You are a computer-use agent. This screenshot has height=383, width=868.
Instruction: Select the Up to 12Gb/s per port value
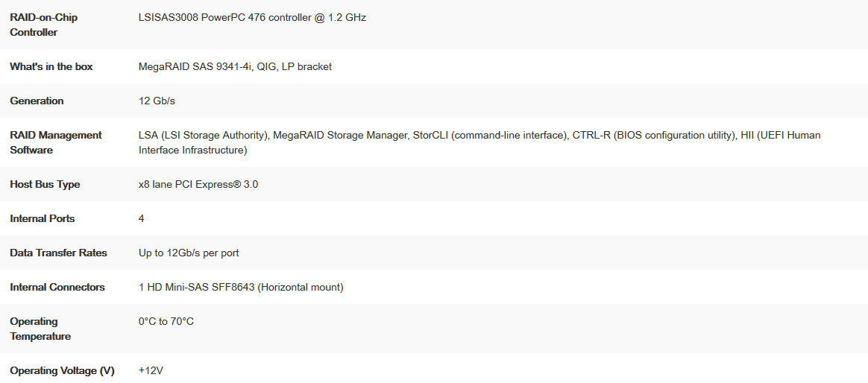[x=189, y=253]
